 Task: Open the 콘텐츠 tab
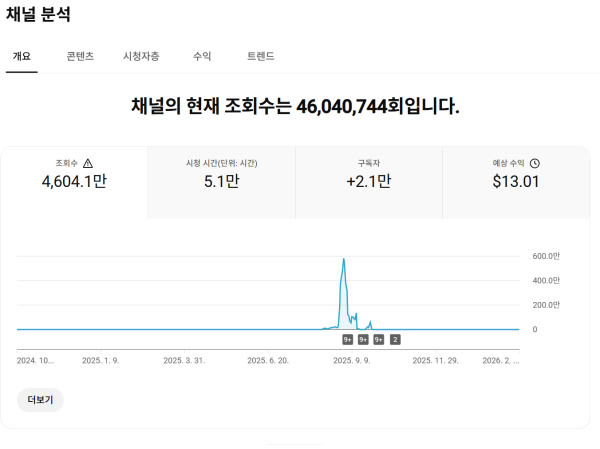coord(80,57)
